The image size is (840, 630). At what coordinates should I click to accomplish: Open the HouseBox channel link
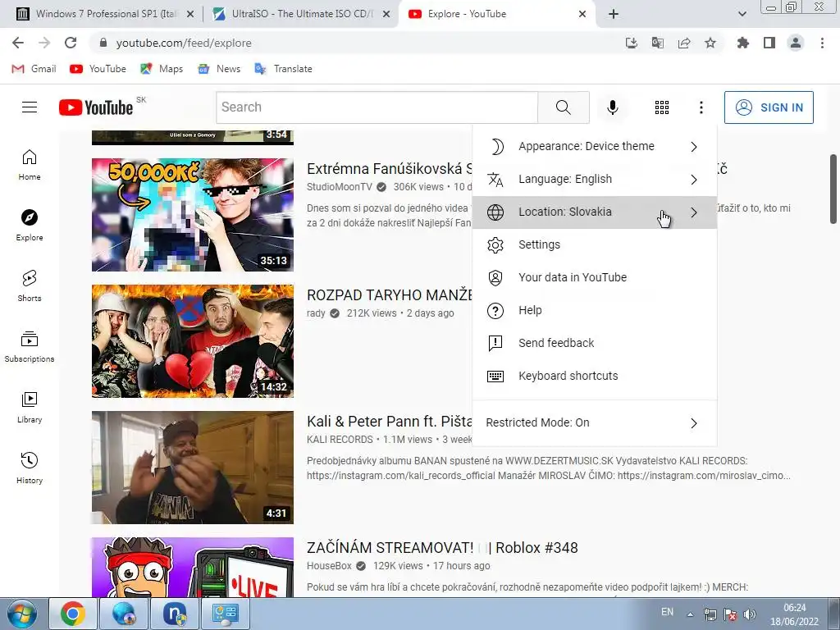tap(329, 566)
